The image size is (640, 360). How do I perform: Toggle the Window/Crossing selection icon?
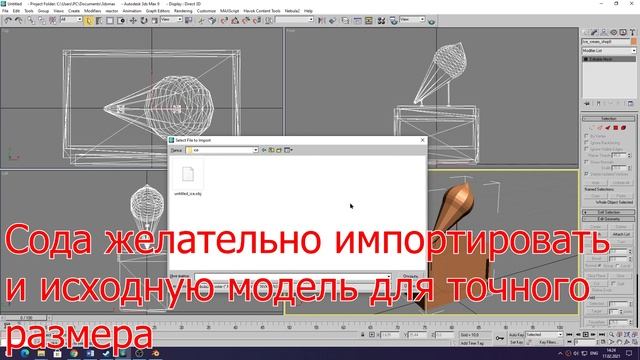[121, 20]
